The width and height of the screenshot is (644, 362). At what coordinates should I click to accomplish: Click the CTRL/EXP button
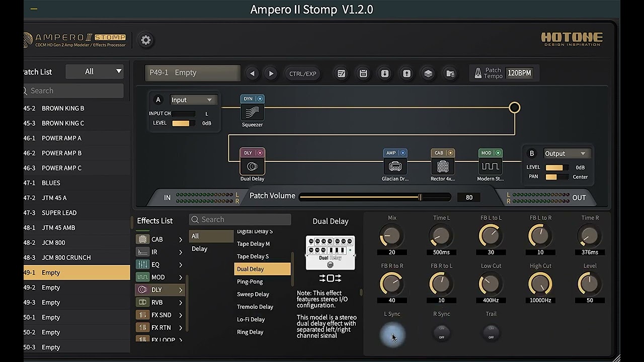tap(303, 73)
